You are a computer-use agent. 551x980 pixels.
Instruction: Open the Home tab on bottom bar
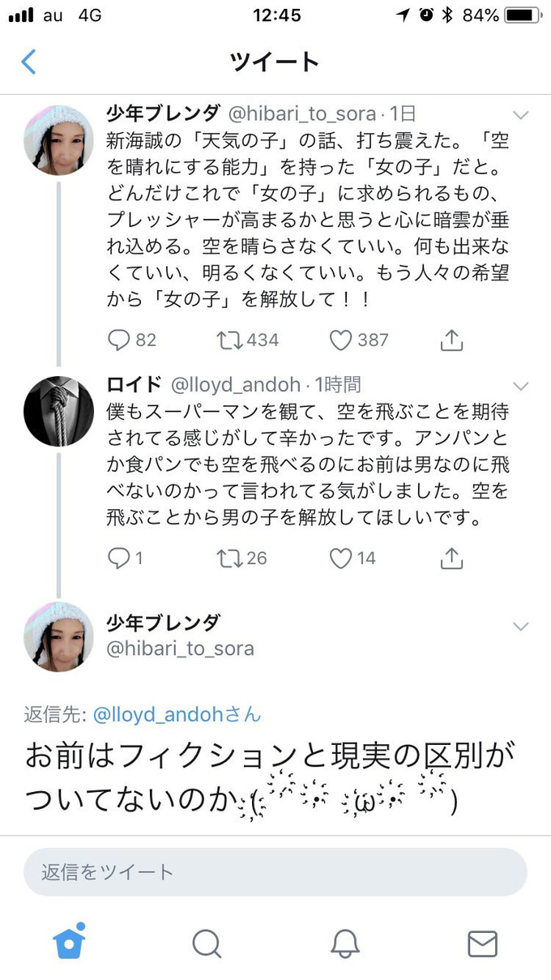(69, 943)
